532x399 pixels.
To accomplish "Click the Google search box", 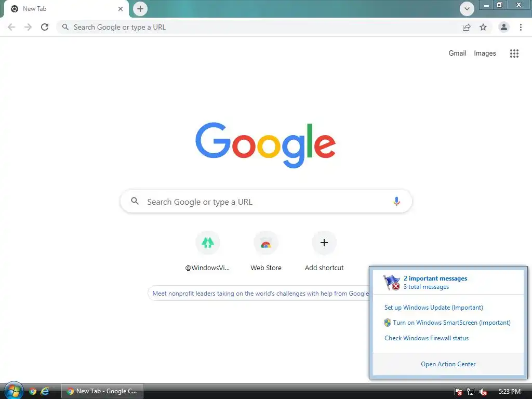I will click(x=266, y=202).
